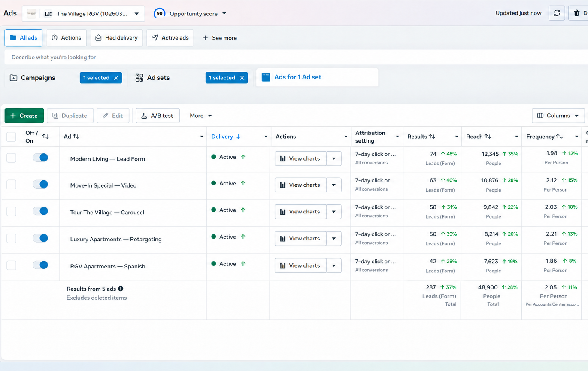Viewport: 588px width, 371px height.
Task: Select the All ads filter tab
Action: tap(24, 38)
